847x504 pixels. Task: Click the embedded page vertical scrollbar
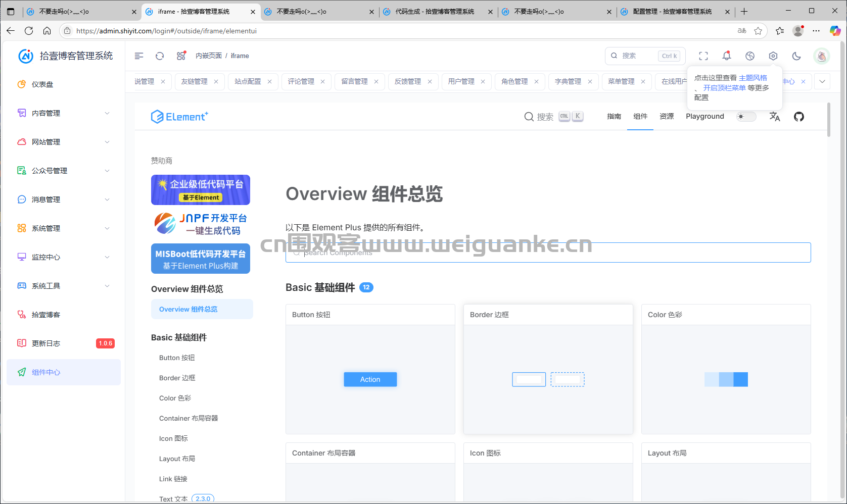[829, 120]
